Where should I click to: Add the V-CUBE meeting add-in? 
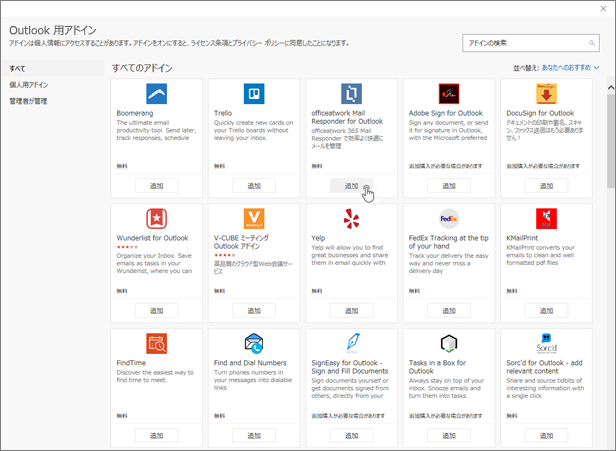coord(254,311)
